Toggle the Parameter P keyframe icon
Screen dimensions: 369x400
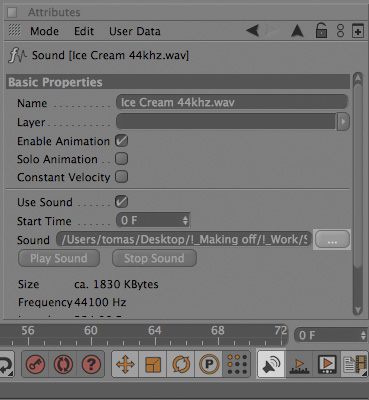click(209, 364)
